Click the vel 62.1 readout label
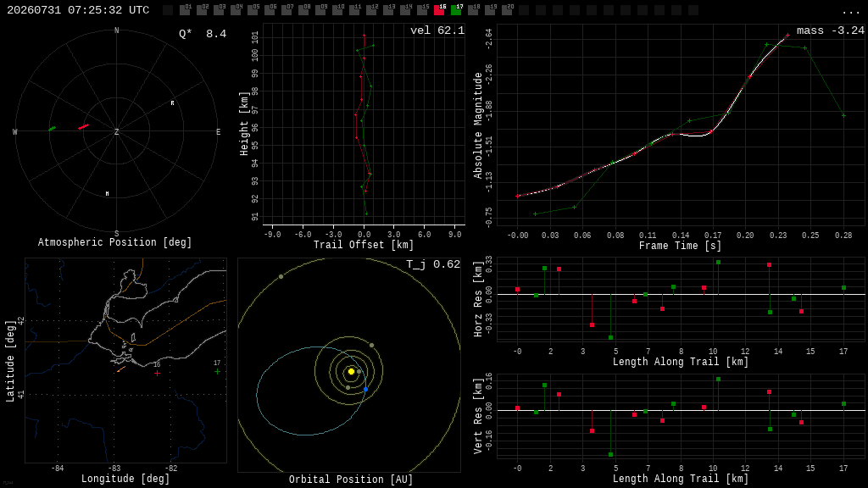Viewport: 868px width, 488px height. [437, 30]
